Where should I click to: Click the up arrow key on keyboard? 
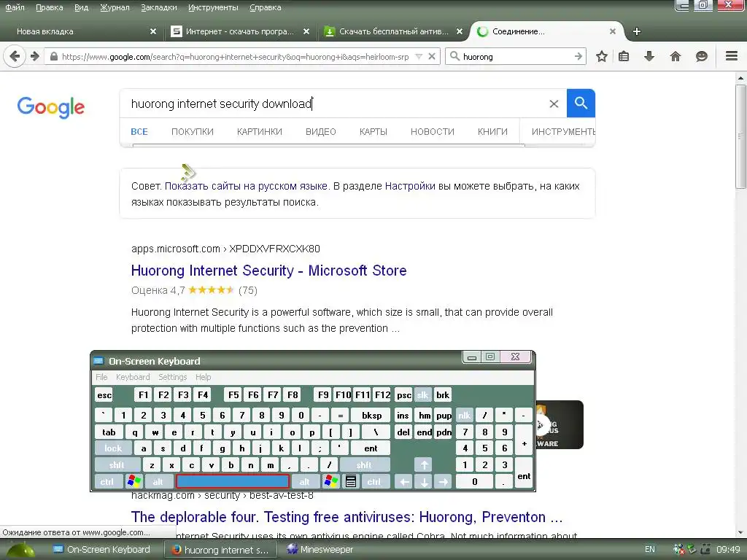click(424, 464)
